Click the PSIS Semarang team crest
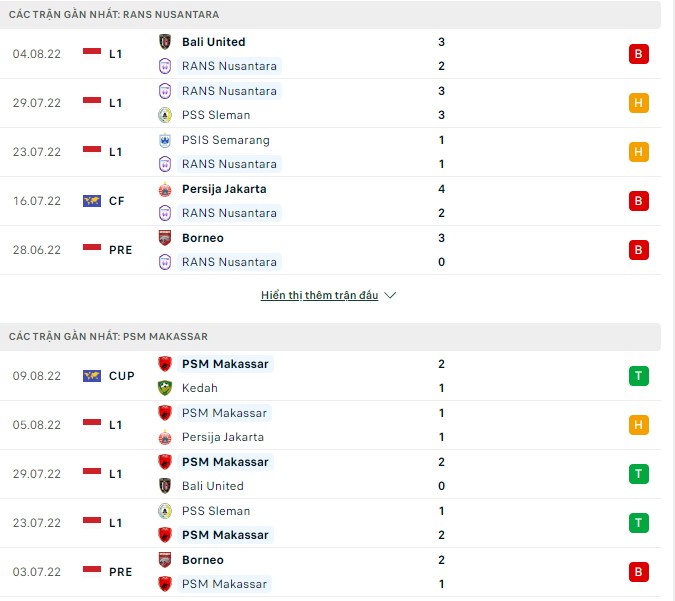Image resolution: width=675 pixels, height=601 pixels. [x=165, y=140]
